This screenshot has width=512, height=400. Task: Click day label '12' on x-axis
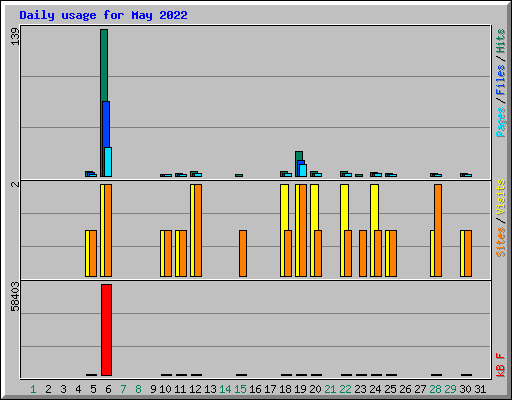coord(195,389)
